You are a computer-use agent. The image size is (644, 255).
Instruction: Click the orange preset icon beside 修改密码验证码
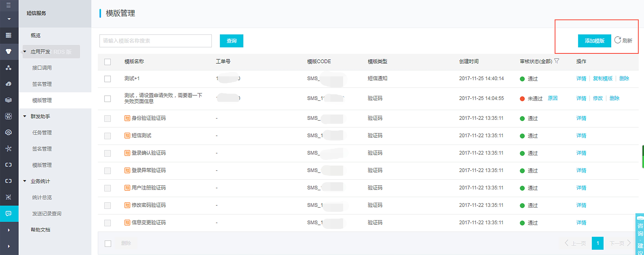[x=127, y=205]
